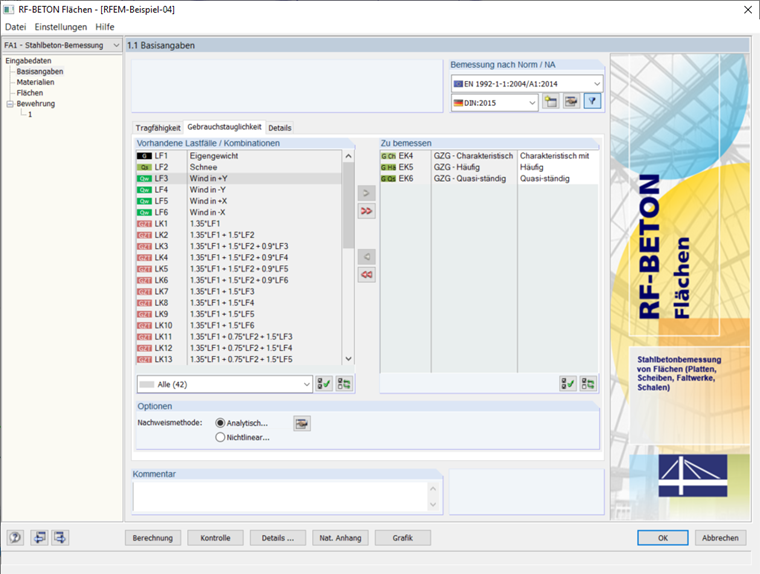Select the LF3 Wind in +Y row
Screen dimensions: 760x574
pos(239,178)
